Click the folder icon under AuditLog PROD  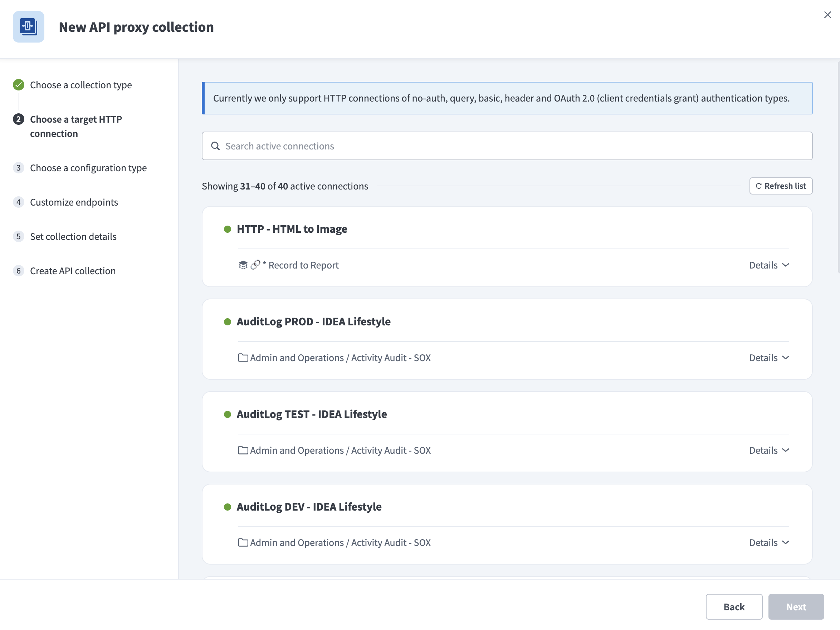pyautogui.click(x=243, y=358)
